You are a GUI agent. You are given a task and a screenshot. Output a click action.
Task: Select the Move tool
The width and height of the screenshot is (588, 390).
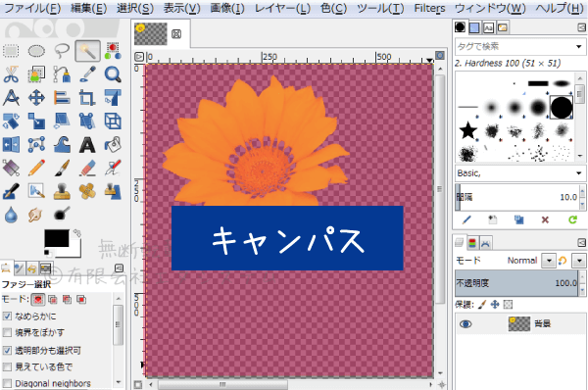coord(36,98)
